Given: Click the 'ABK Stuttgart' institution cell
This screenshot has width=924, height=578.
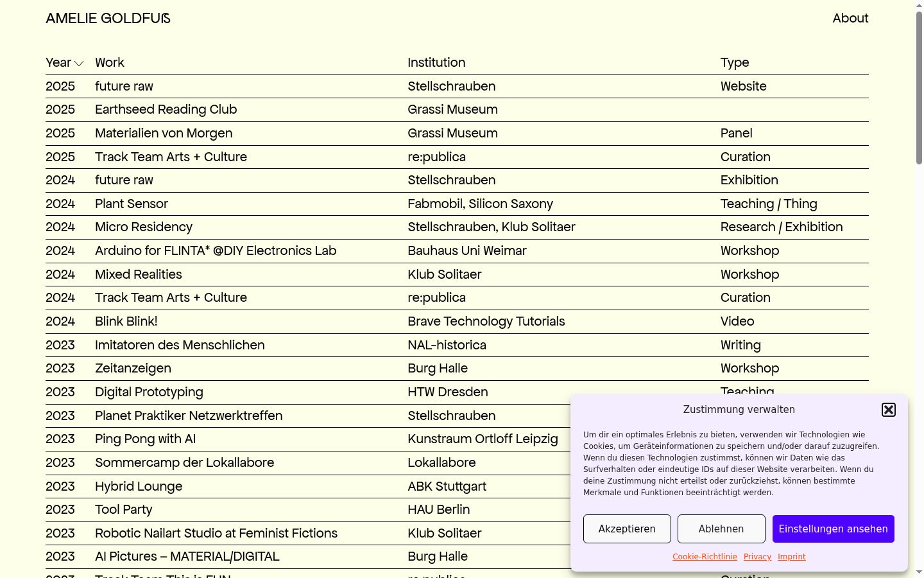Looking at the screenshot, I should [447, 487].
